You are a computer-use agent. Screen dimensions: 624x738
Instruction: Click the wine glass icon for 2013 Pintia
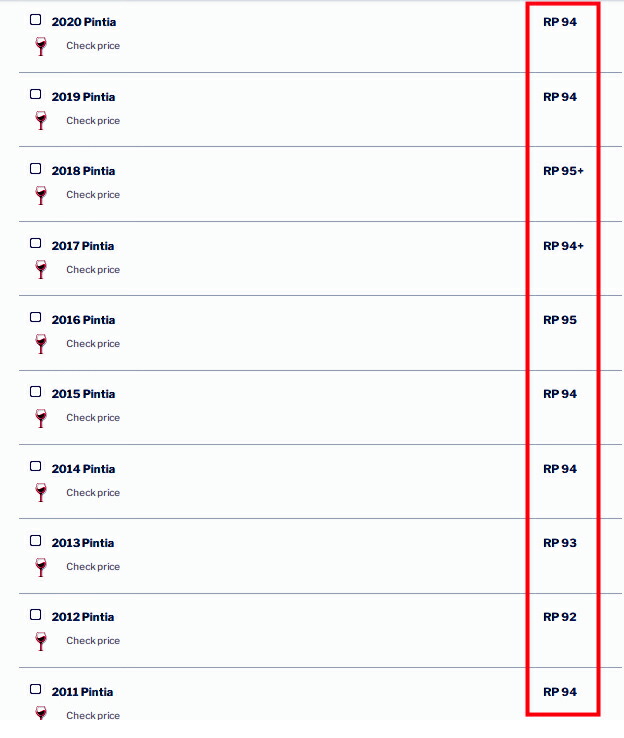click(41, 567)
